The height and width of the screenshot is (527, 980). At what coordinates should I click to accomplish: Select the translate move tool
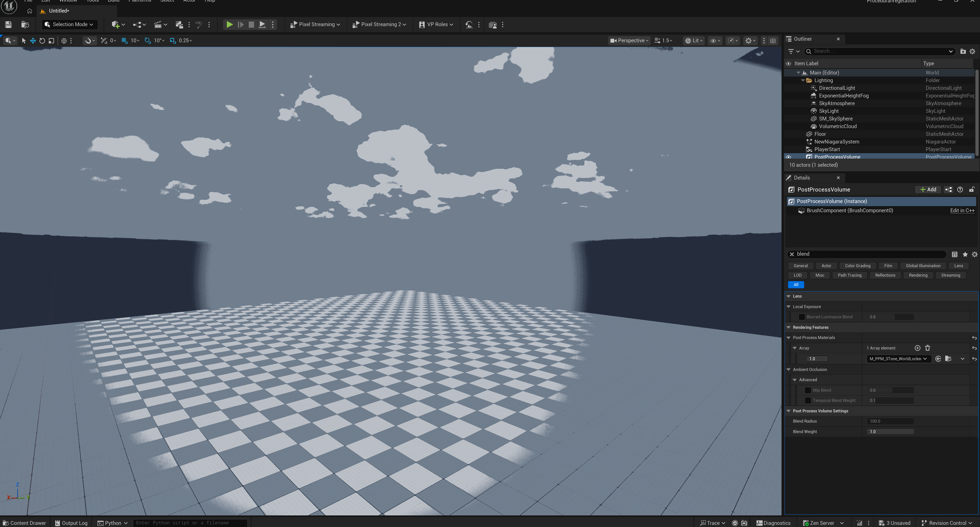coord(33,41)
